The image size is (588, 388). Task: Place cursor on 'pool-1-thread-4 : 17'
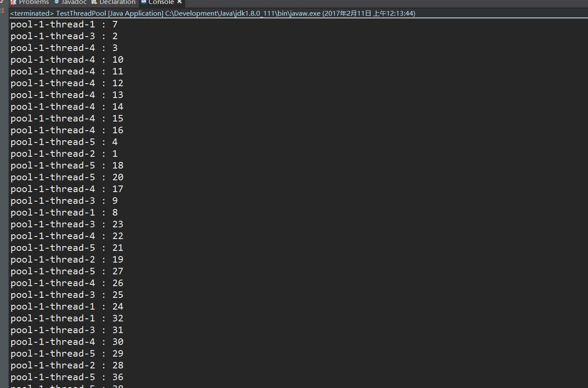[x=67, y=189]
